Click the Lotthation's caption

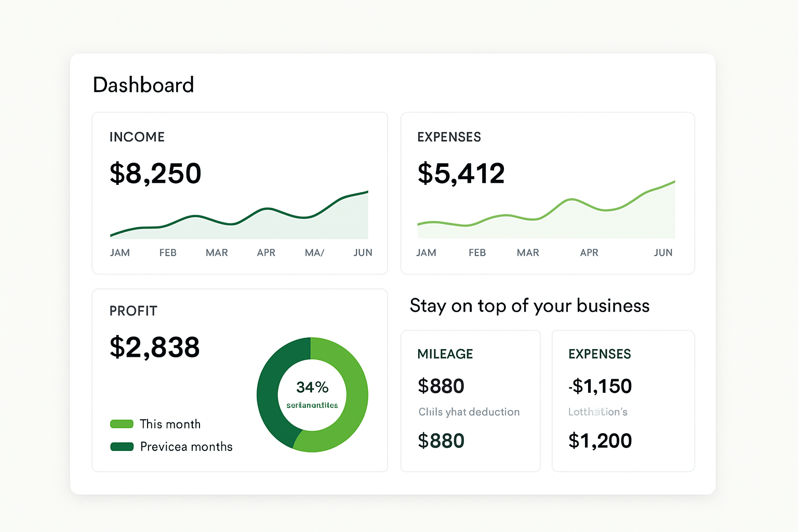coord(598,412)
